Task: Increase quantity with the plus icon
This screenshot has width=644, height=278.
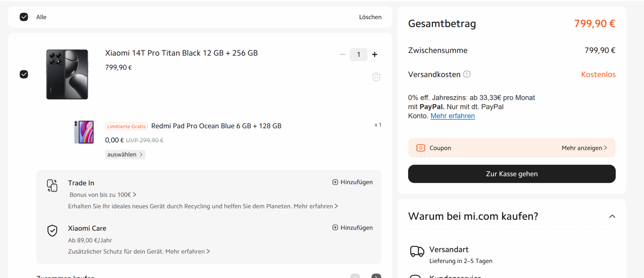Action: pyautogui.click(x=375, y=54)
